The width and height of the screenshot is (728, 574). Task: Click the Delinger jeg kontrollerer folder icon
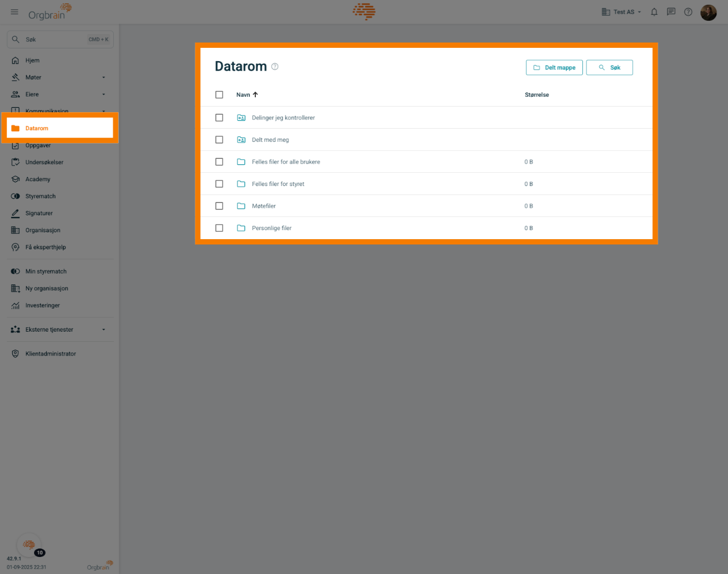click(x=241, y=117)
